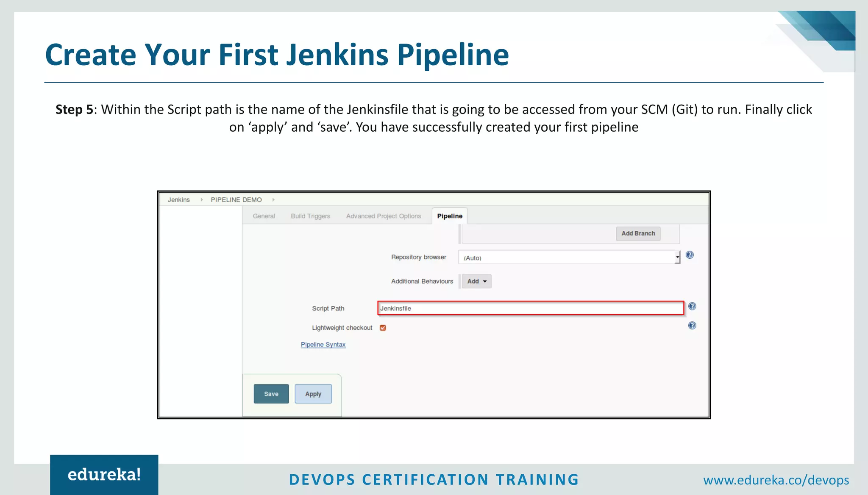Open the Repository browser (Auto) dropdown
This screenshot has height=495, width=868.
pos(569,257)
